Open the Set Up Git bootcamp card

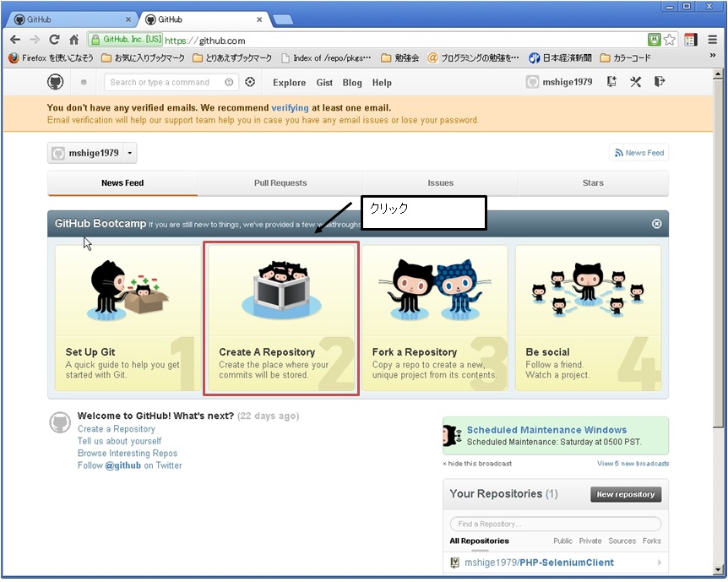[x=128, y=318]
